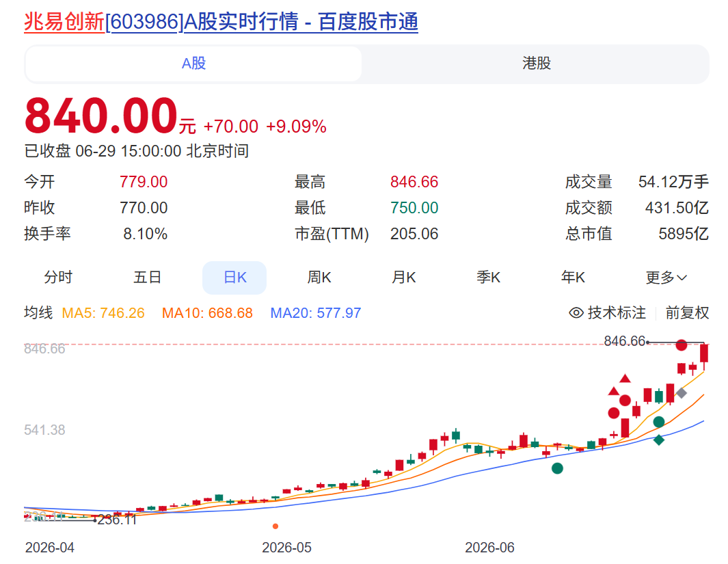
Task: Click the 今开 value 779.00
Action: [144, 182]
